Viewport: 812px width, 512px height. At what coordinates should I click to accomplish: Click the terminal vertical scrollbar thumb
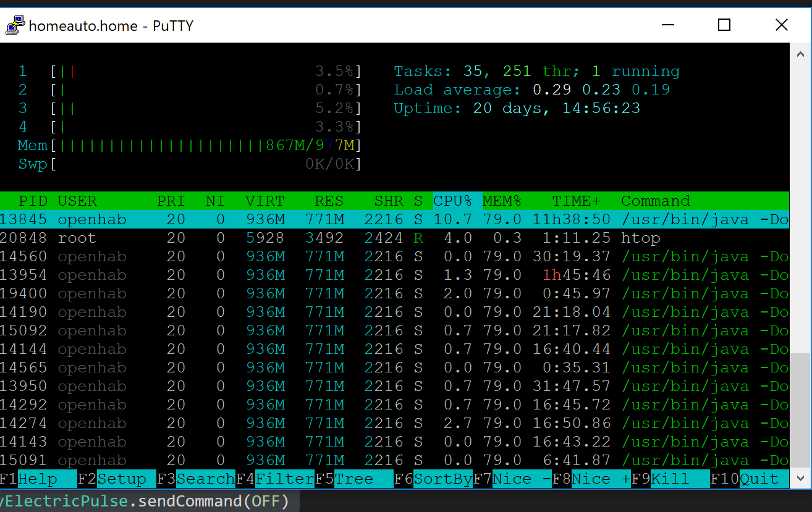click(800, 411)
